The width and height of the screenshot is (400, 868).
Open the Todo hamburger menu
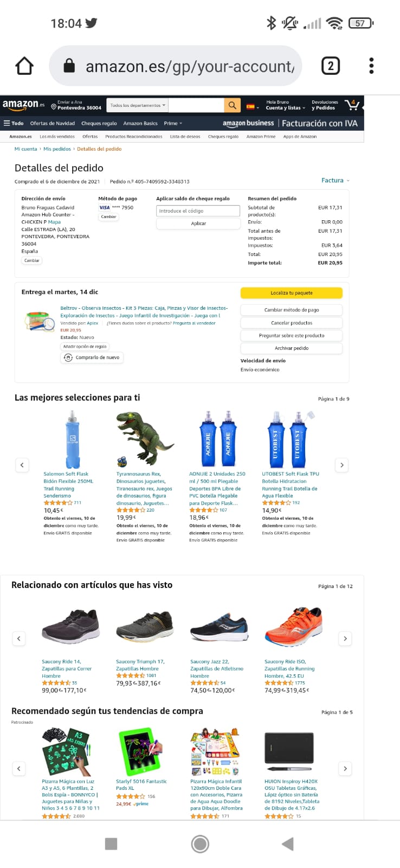pyautogui.click(x=14, y=123)
